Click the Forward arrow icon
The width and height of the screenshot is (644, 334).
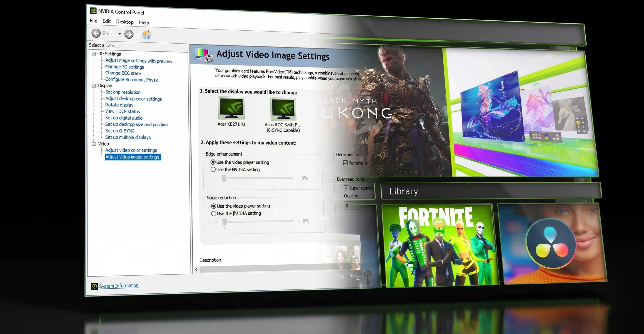(129, 34)
